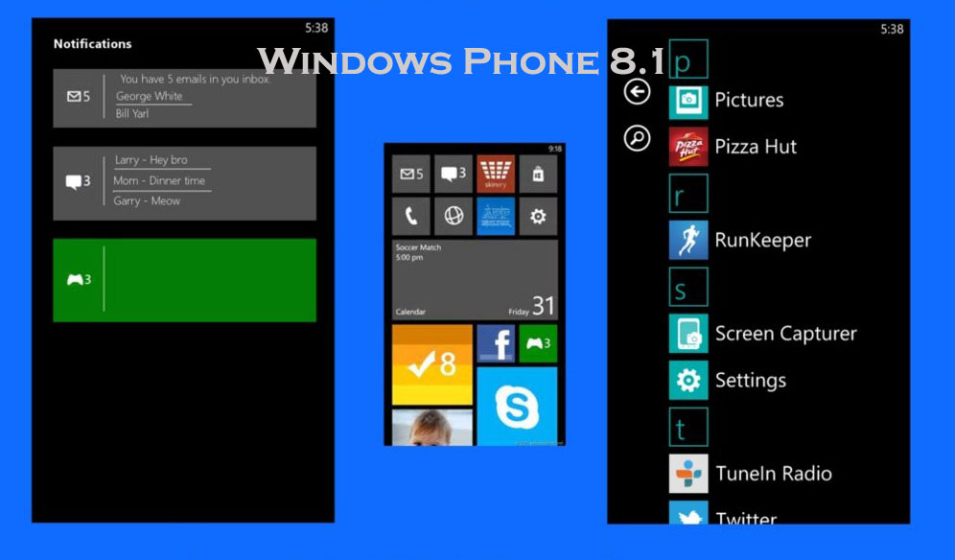Tap the TuneIn Radio app icon

688,474
